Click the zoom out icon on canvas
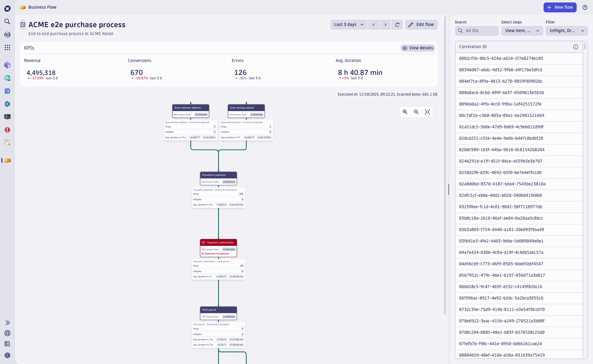The height and width of the screenshot is (364, 593). [416, 112]
